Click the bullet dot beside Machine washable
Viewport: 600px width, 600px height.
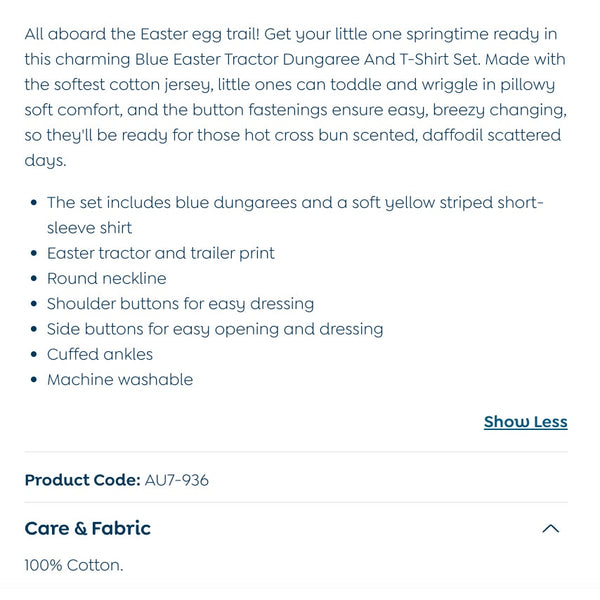[x=33, y=380]
